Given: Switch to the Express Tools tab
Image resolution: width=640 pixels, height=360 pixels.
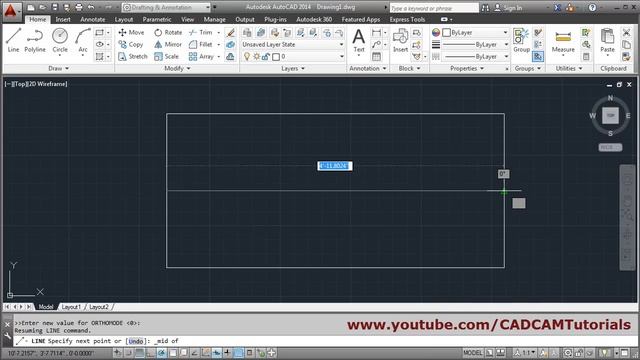Looking at the screenshot, I should (407, 19).
